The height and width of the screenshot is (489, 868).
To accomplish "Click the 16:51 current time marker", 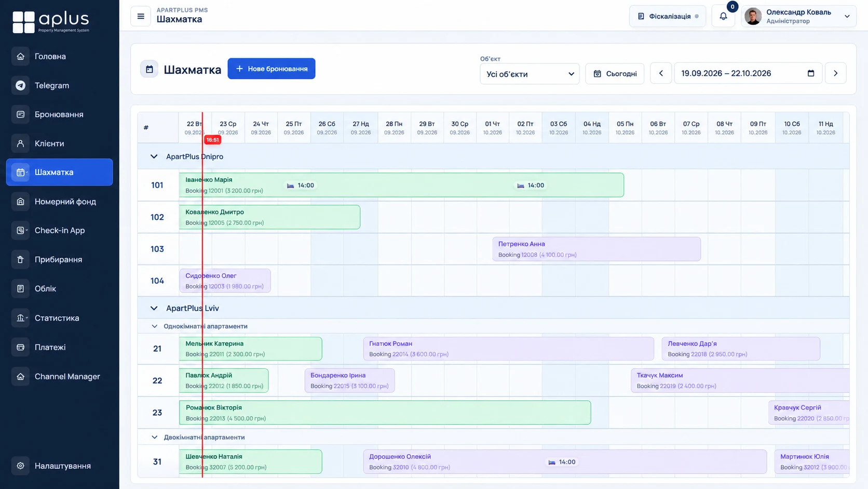I will coord(212,140).
